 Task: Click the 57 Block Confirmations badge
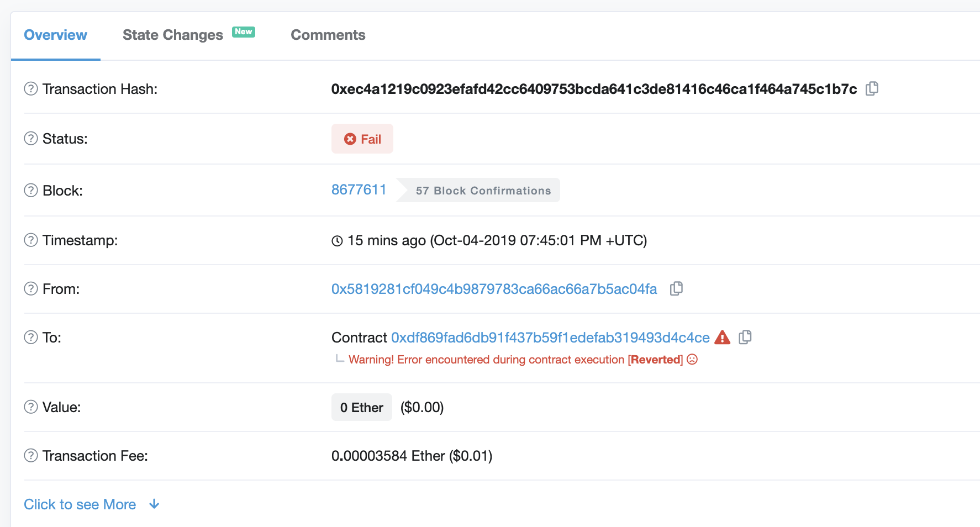[x=483, y=190]
